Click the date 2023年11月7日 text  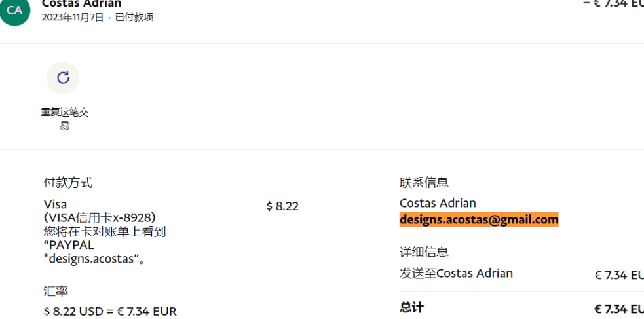click(73, 18)
